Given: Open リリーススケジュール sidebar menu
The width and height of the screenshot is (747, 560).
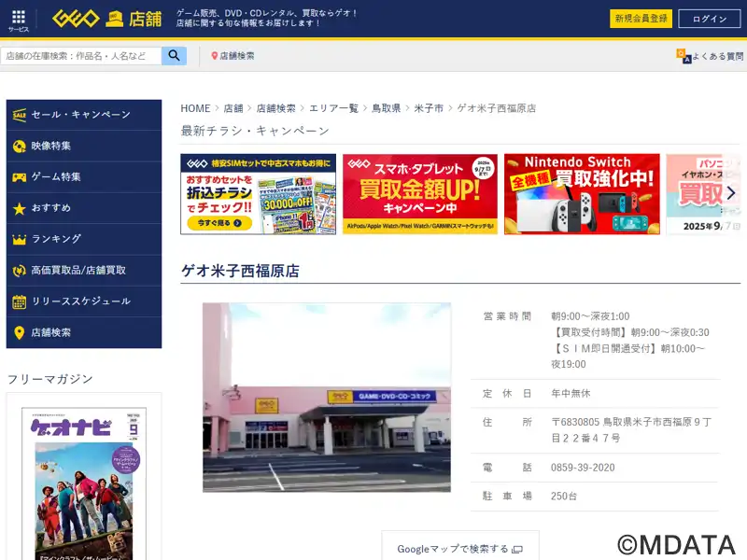Looking at the screenshot, I should 84,301.
